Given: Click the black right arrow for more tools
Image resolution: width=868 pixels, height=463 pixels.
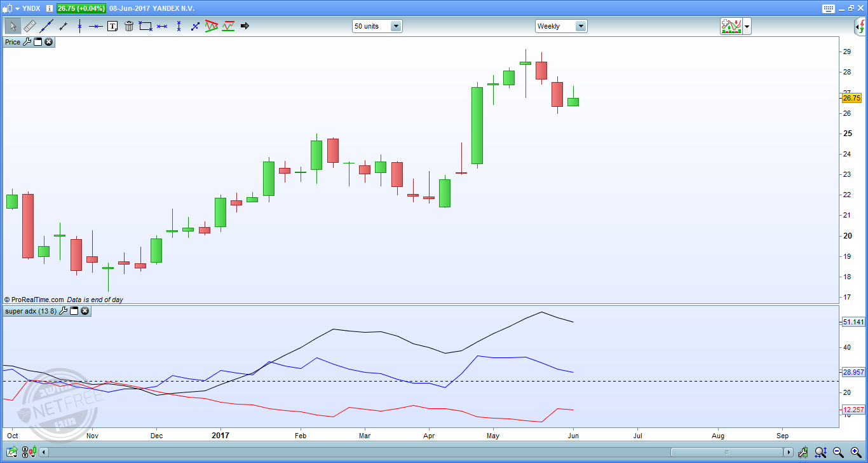Looking at the screenshot, I should [x=245, y=26].
